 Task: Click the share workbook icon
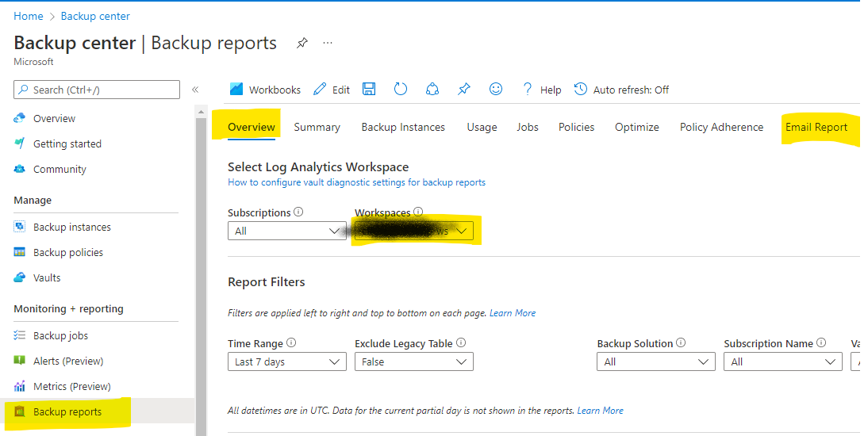[432, 89]
